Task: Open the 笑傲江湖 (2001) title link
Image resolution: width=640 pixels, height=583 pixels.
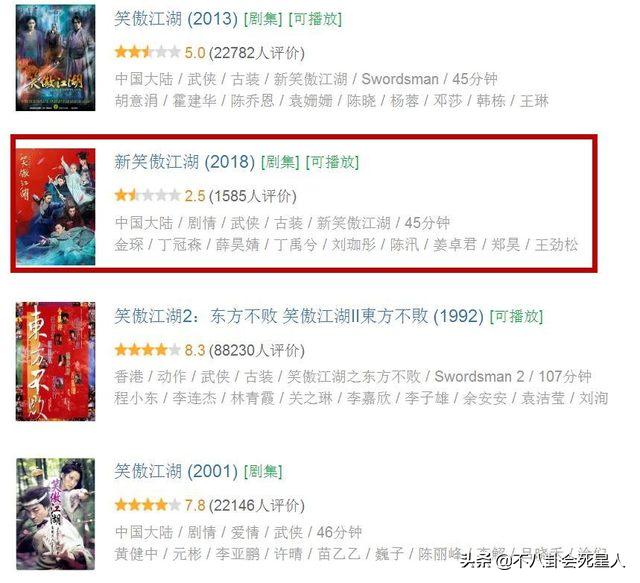Action: 176,472
